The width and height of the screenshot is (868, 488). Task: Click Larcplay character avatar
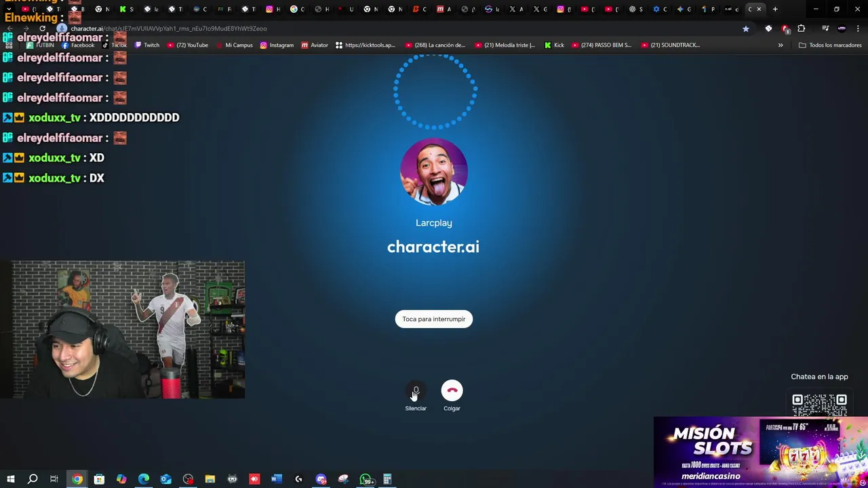434,172
